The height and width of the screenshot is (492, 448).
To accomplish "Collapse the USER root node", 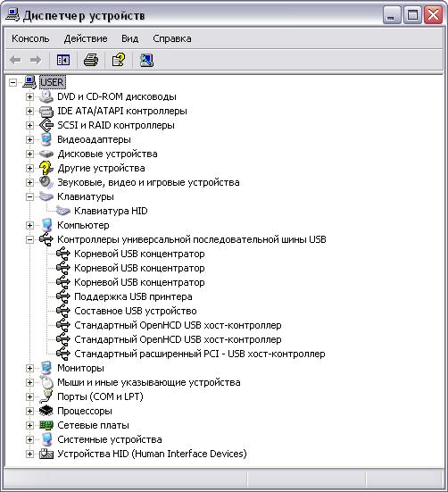I will coord(12,82).
